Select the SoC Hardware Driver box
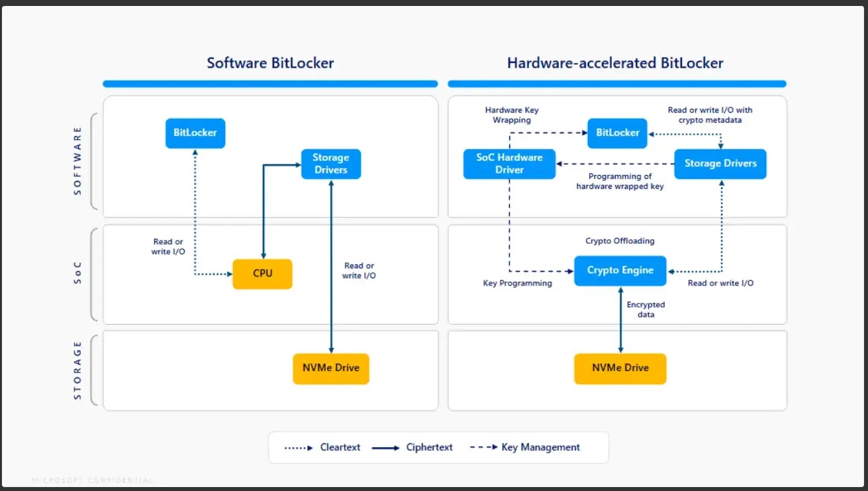This screenshot has height=491, width=868. 508,164
